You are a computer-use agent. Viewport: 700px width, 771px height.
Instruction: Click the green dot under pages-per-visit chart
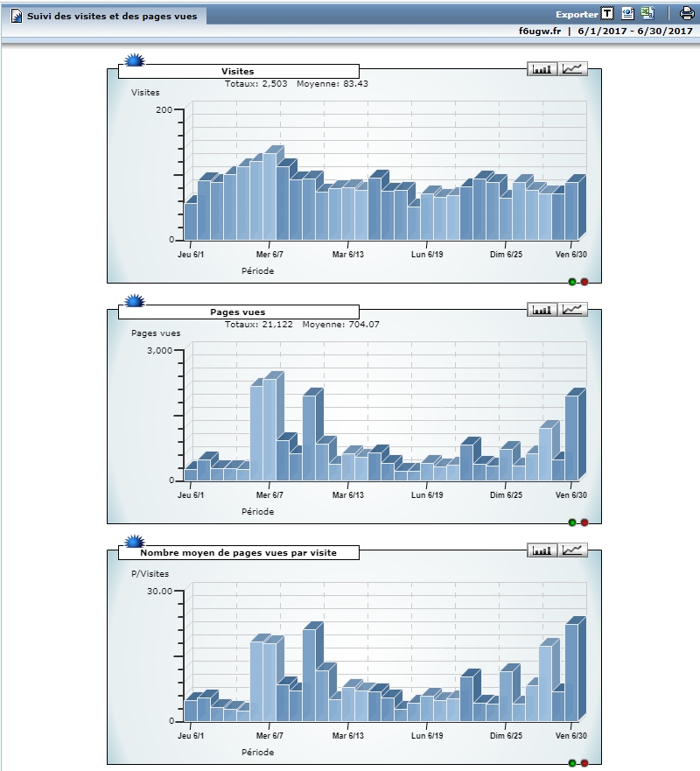[x=572, y=764]
